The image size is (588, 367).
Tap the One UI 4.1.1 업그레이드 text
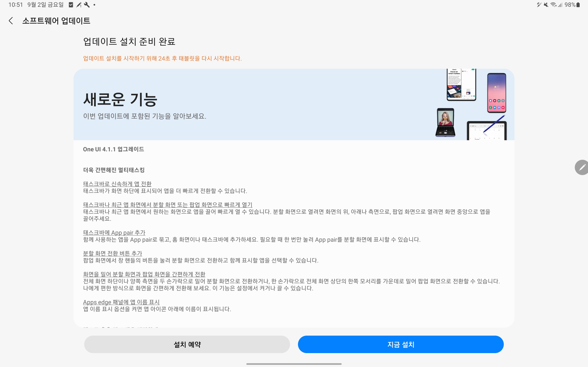(x=114, y=149)
